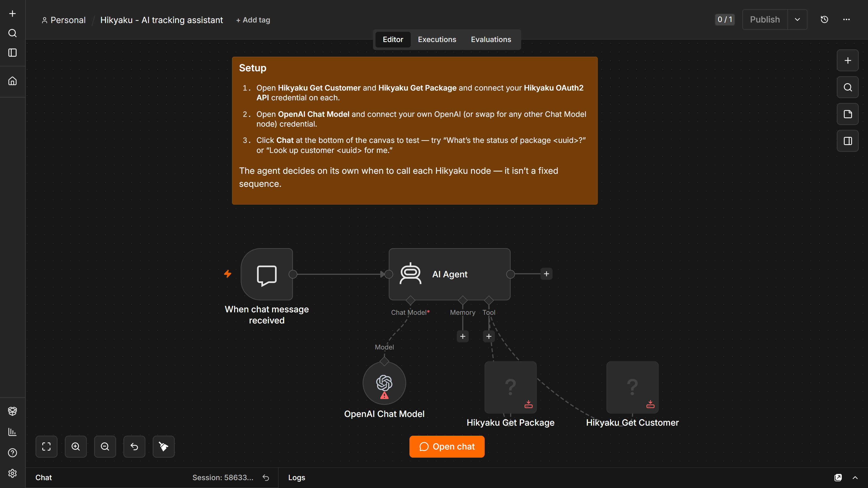Open help question mark icon
Image resolution: width=868 pixels, height=488 pixels.
pyautogui.click(x=12, y=453)
